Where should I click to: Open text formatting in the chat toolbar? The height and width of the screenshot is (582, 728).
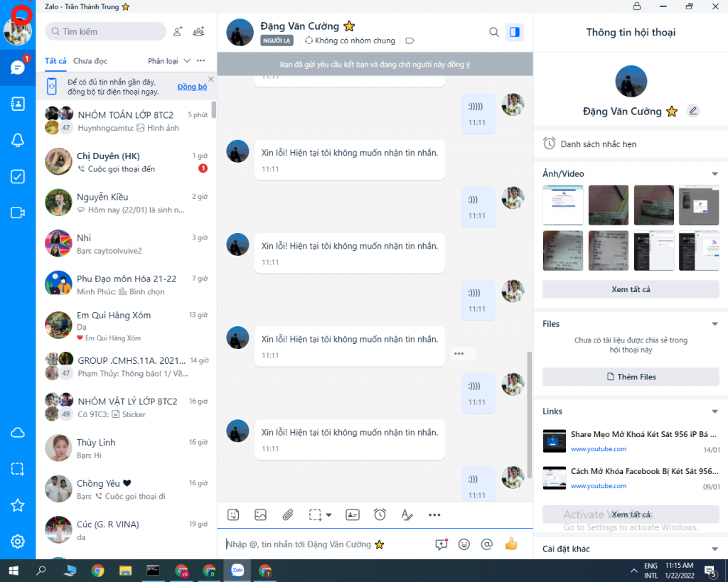[x=407, y=514]
